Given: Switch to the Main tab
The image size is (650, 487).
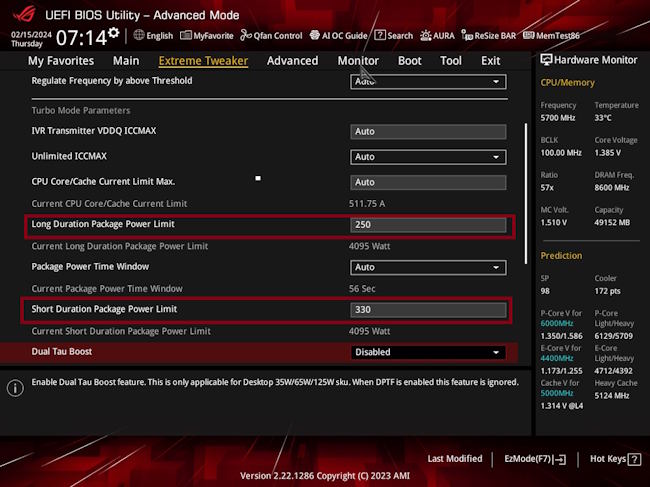Looking at the screenshot, I should pos(126,61).
